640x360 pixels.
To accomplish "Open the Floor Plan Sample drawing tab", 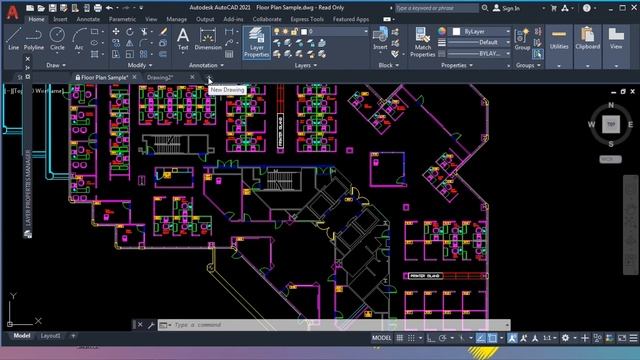I will pos(104,77).
